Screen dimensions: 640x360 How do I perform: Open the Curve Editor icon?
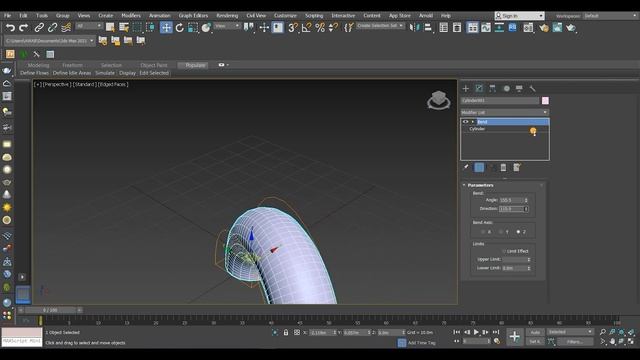486,28
